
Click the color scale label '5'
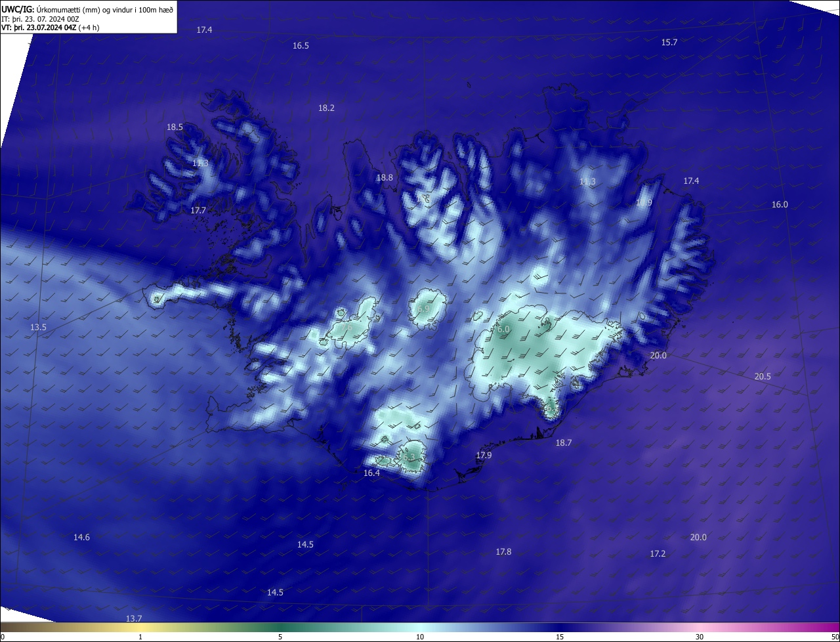[x=280, y=637]
